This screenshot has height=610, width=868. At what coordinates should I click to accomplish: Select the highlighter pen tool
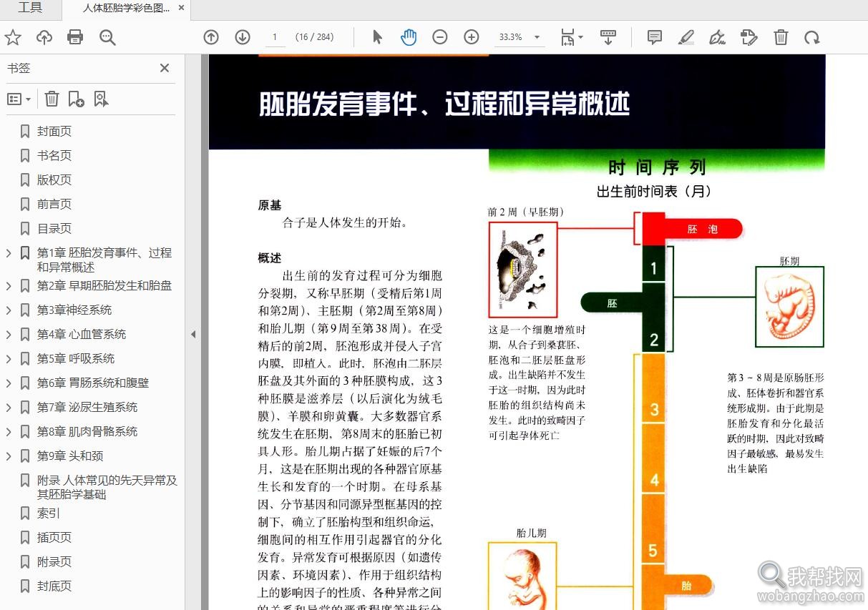point(686,37)
